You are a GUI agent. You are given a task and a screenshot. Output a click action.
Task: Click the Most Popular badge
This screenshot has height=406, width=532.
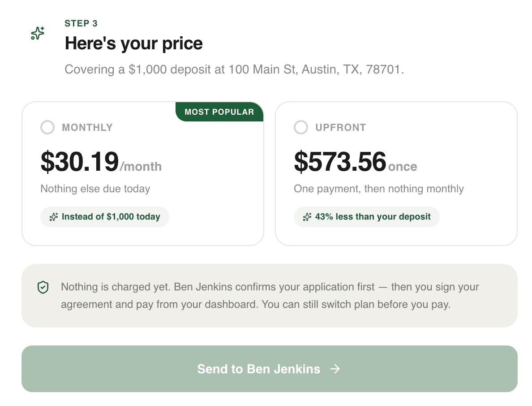pyautogui.click(x=219, y=112)
